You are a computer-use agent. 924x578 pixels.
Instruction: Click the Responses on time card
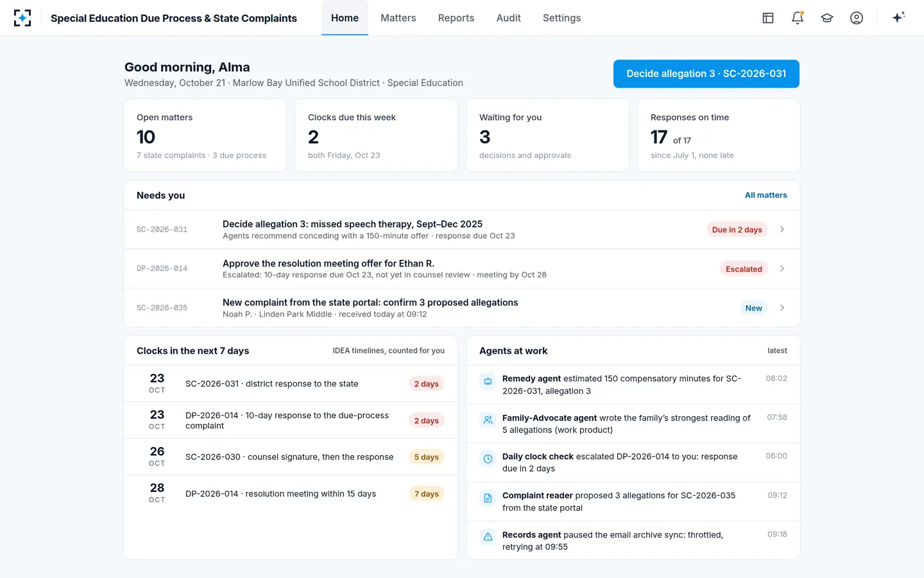719,135
